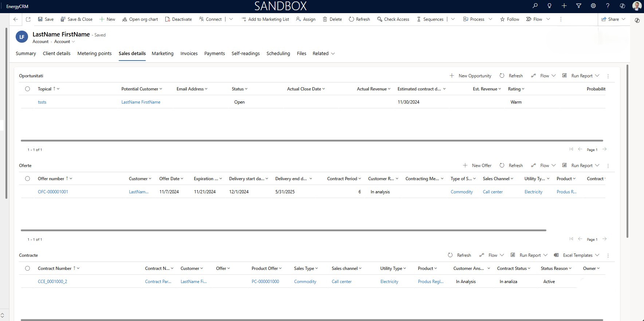
Task: Open the Invoices tab
Action: (x=189, y=54)
